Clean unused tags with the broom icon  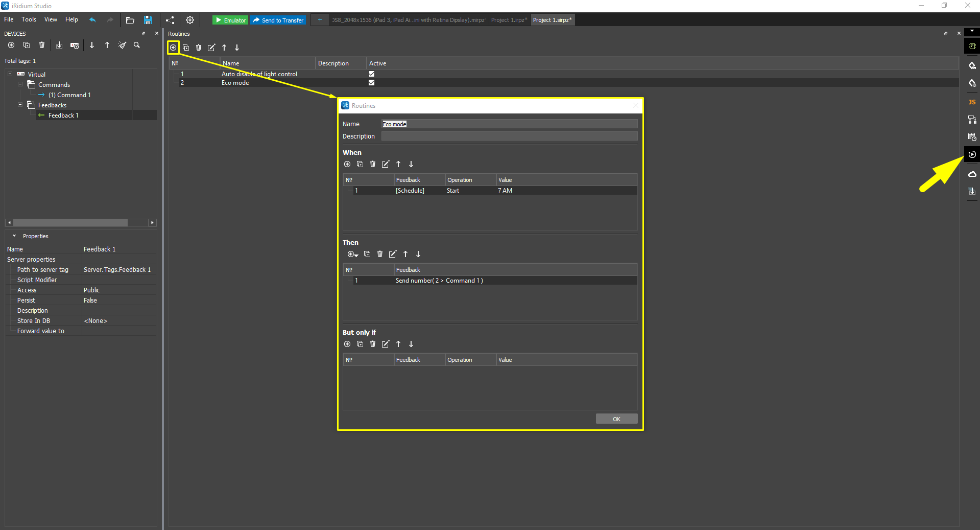pyautogui.click(x=122, y=45)
